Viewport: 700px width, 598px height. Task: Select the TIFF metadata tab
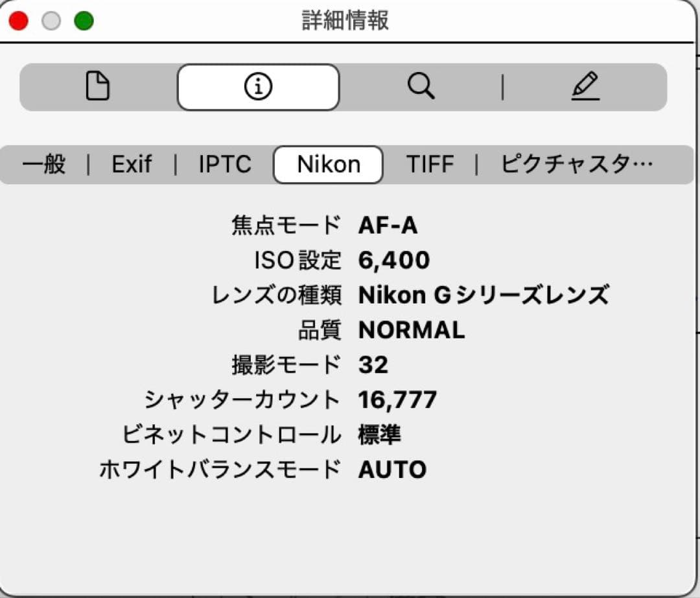pos(429,164)
